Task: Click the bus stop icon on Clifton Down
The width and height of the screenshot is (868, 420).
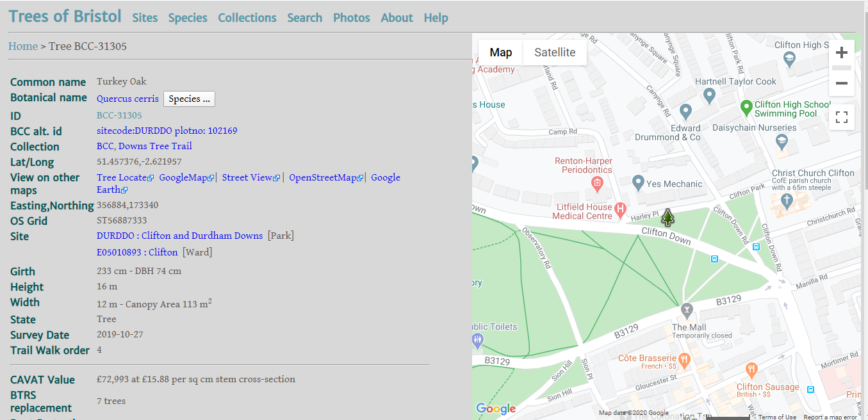Action: pyautogui.click(x=714, y=259)
